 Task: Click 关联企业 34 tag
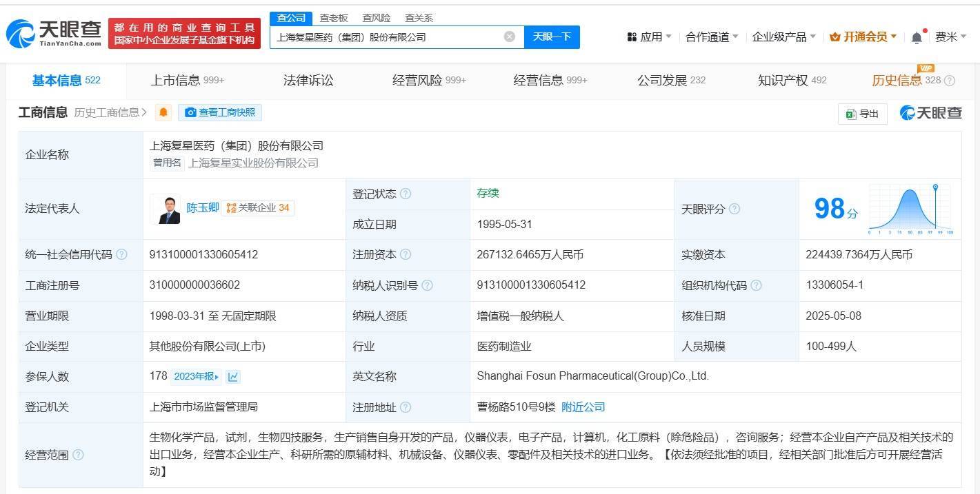coord(258,207)
